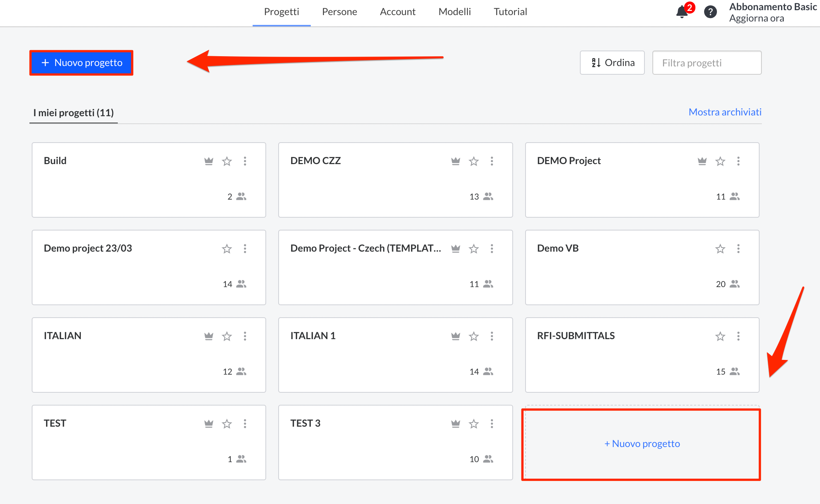The image size is (820, 504).
Task: Click the dashed Nuovo progetto placeholder card
Action: 642,444
